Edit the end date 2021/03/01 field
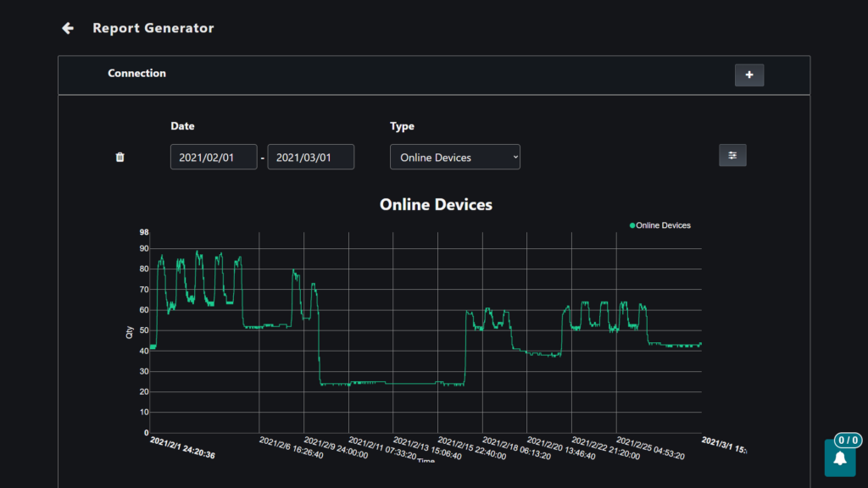This screenshot has width=868, height=488. tap(310, 157)
